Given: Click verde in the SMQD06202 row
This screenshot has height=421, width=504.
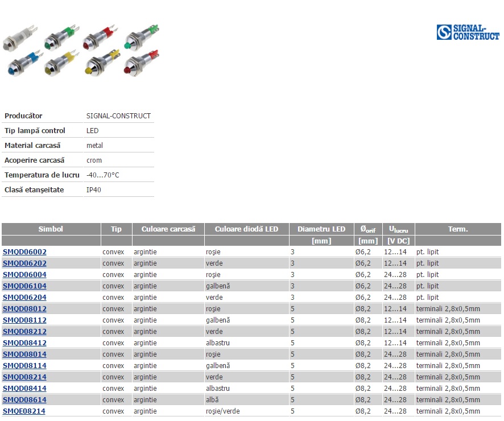Looking at the screenshot, I should tap(214, 263).
